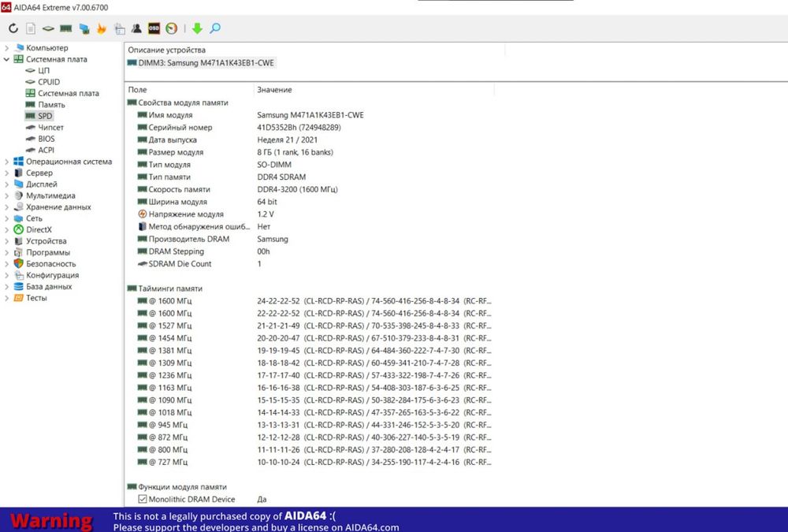Open the CPU chip toolbar icon
788x532 pixels.
coord(48,28)
